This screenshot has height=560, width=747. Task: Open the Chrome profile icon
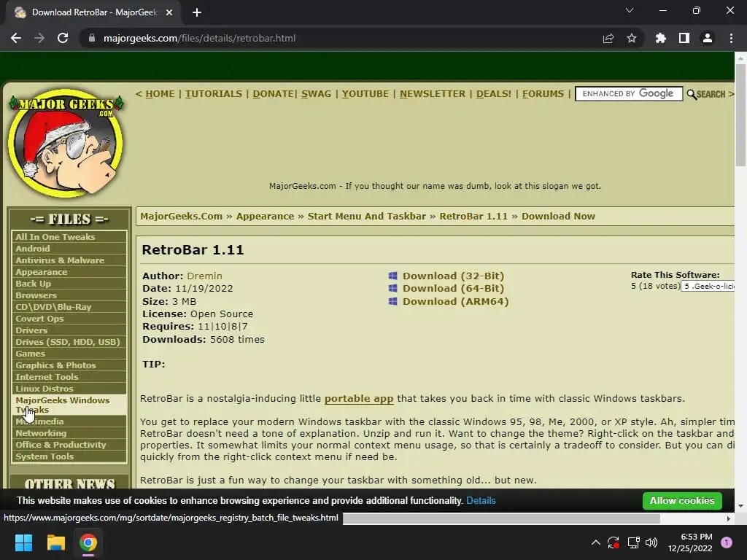[708, 38]
